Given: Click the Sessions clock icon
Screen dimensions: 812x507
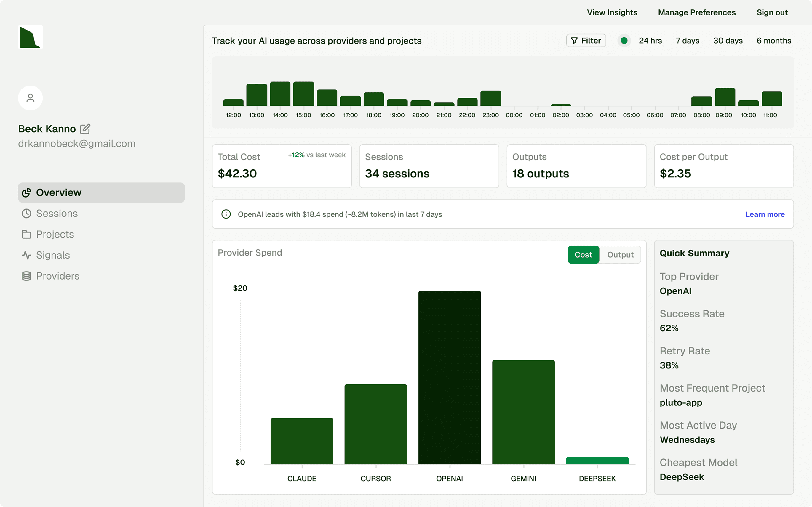Looking at the screenshot, I should (x=26, y=214).
